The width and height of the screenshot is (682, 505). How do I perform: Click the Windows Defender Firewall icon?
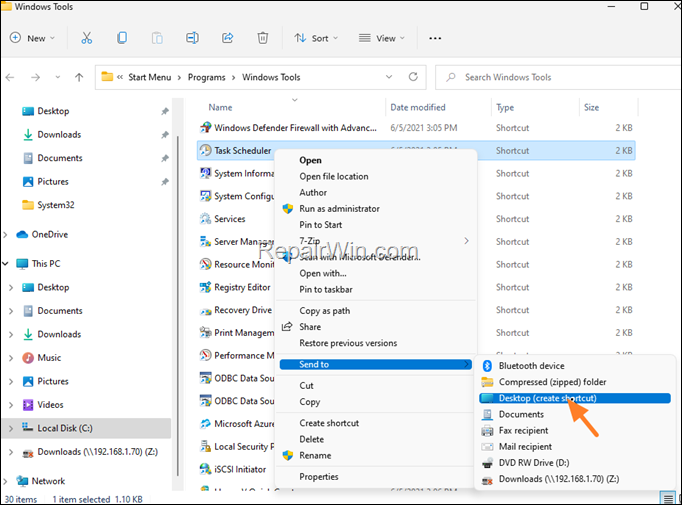[205, 128]
